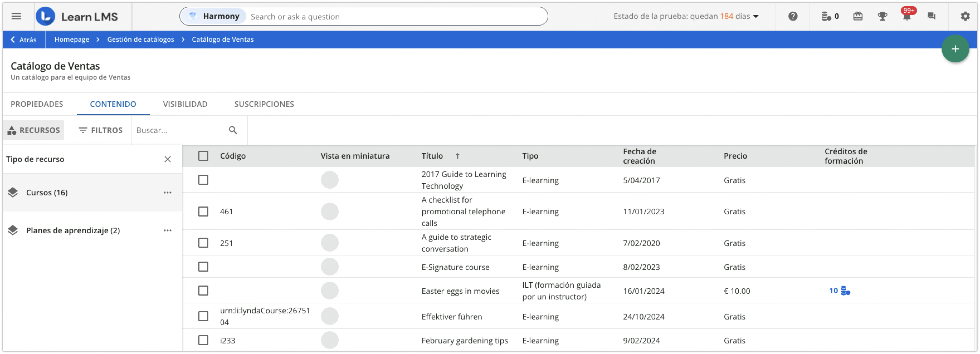The image size is (980, 354).
Task: Open Planes de aprendizaje ellipsis menu
Action: [x=167, y=230]
